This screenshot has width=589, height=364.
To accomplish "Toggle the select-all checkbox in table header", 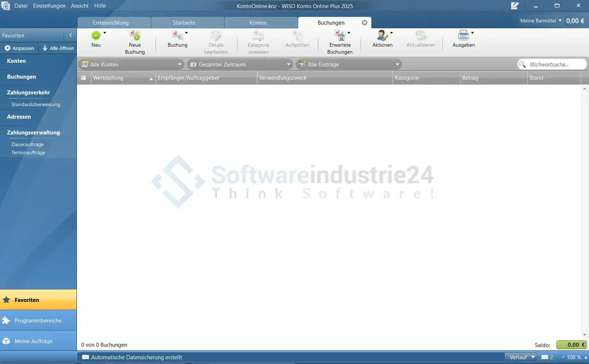I will 83,78.
